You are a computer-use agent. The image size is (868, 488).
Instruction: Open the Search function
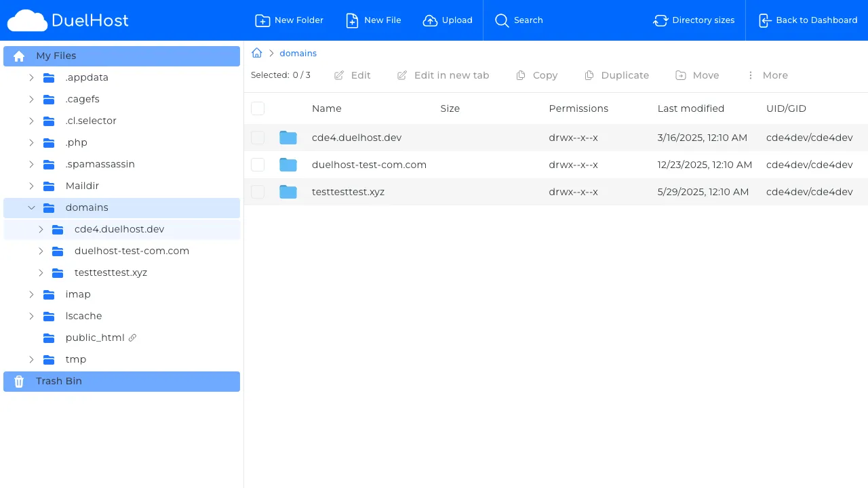coord(519,20)
